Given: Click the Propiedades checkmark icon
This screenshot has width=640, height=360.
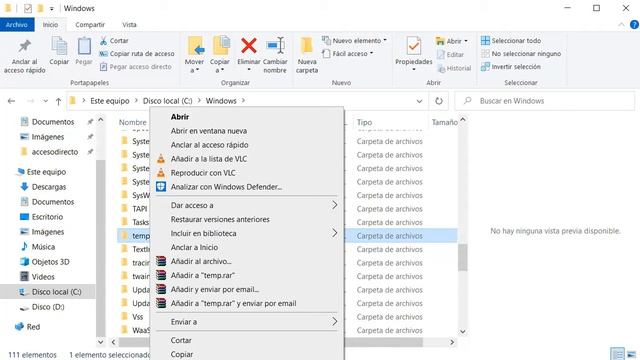Looking at the screenshot, I should (413, 46).
